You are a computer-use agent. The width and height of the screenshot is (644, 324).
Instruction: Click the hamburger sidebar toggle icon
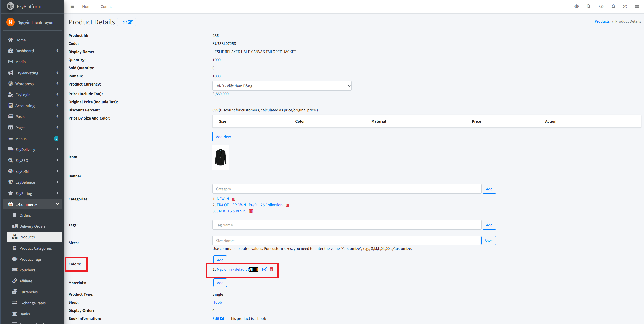72,6
